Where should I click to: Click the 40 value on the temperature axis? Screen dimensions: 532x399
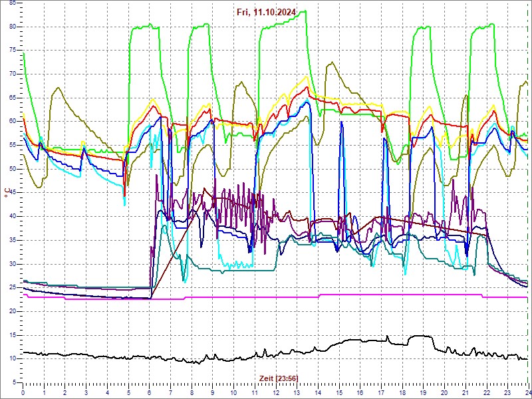[12, 217]
